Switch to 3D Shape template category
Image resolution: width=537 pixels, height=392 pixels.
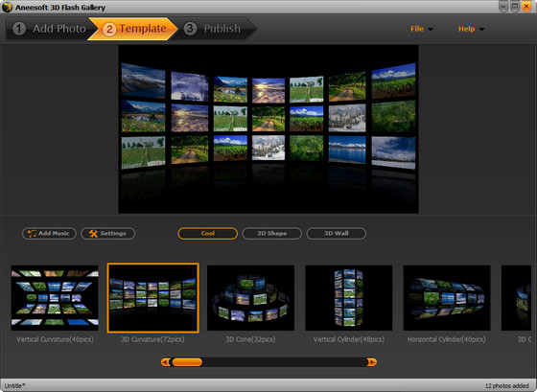coord(272,234)
